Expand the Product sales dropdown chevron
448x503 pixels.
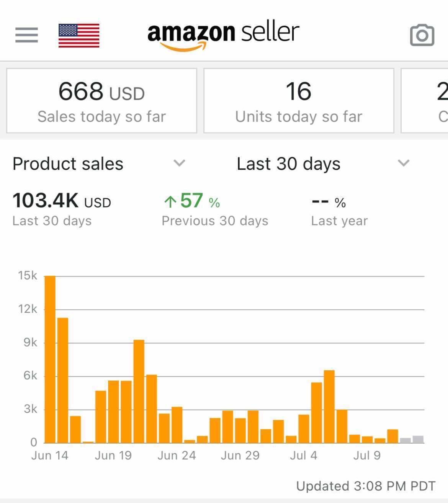[x=179, y=163]
